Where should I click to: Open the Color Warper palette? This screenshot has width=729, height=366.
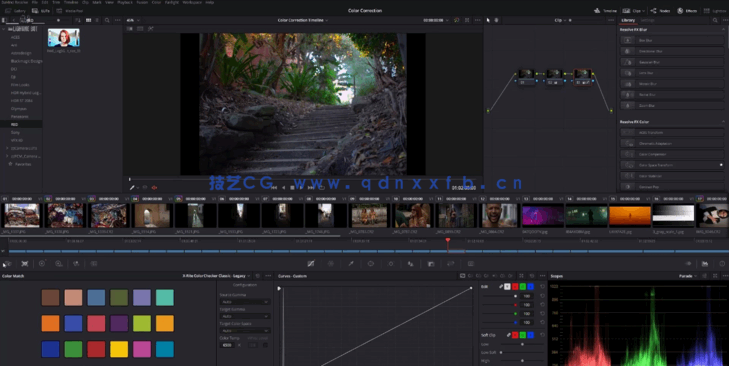pyautogui.click(x=331, y=264)
